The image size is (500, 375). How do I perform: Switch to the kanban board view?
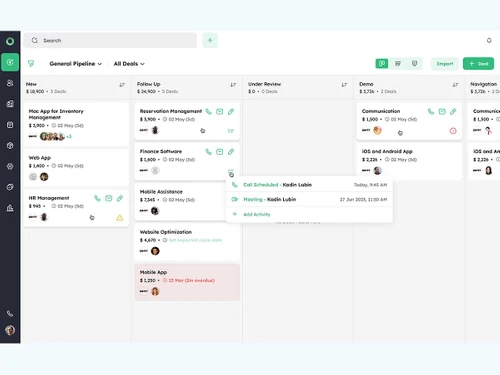click(382, 63)
